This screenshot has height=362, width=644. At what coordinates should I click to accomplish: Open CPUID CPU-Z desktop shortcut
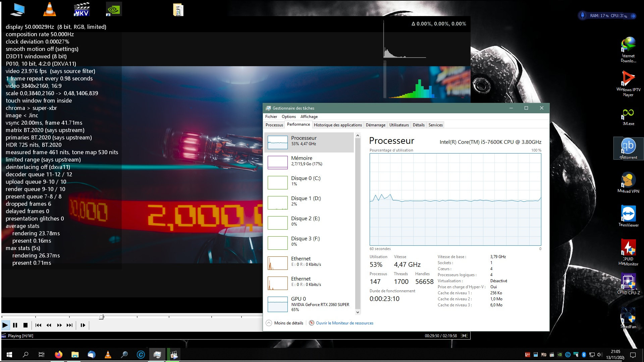[628, 284]
